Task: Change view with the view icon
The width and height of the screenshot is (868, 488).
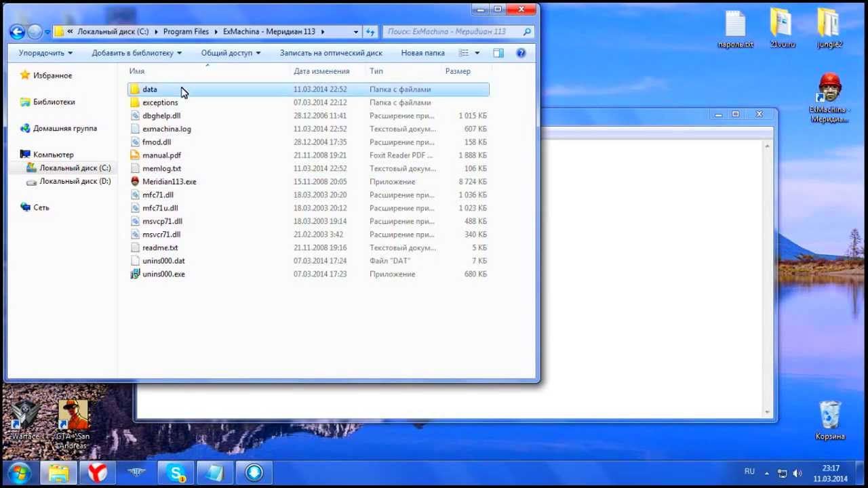Action: pyautogui.click(x=463, y=53)
